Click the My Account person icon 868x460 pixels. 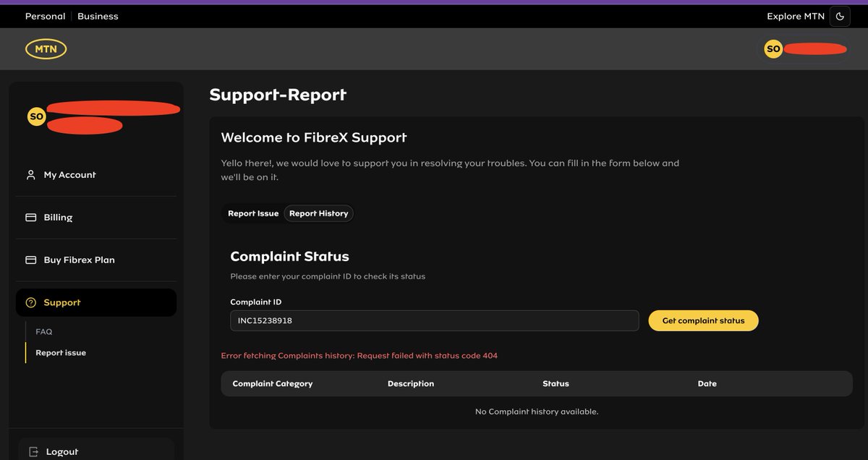point(30,175)
